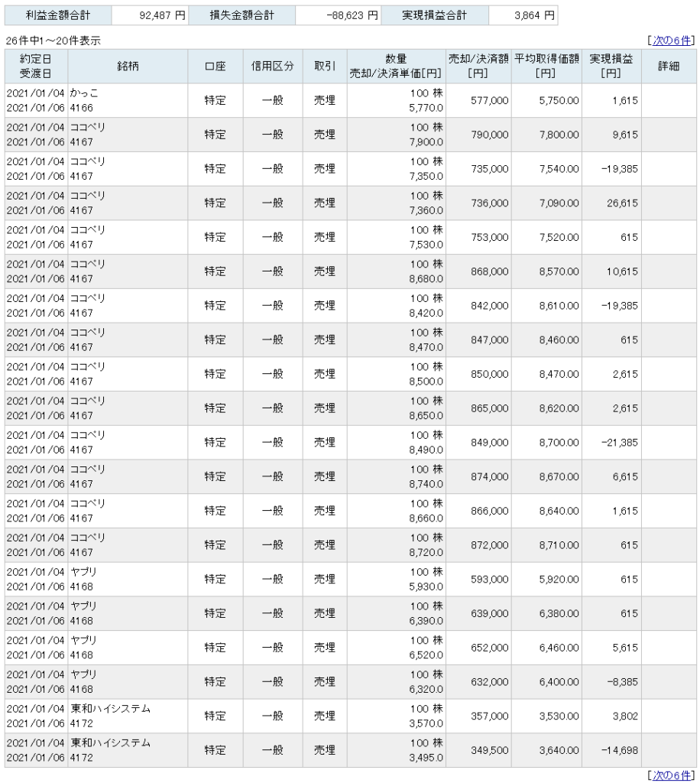Click the 取引 column header
Screen dimensions: 700x783
point(325,67)
